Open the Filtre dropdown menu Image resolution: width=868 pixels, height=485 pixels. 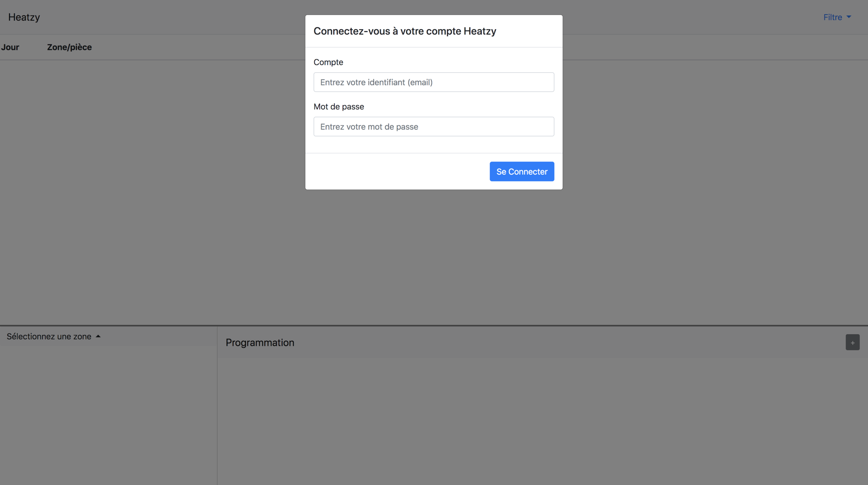(833, 17)
